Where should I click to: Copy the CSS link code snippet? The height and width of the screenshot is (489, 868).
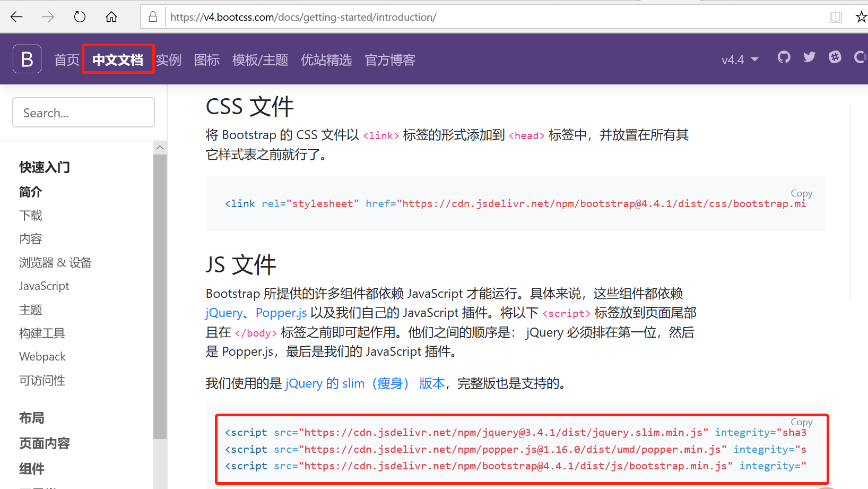point(801,193)
